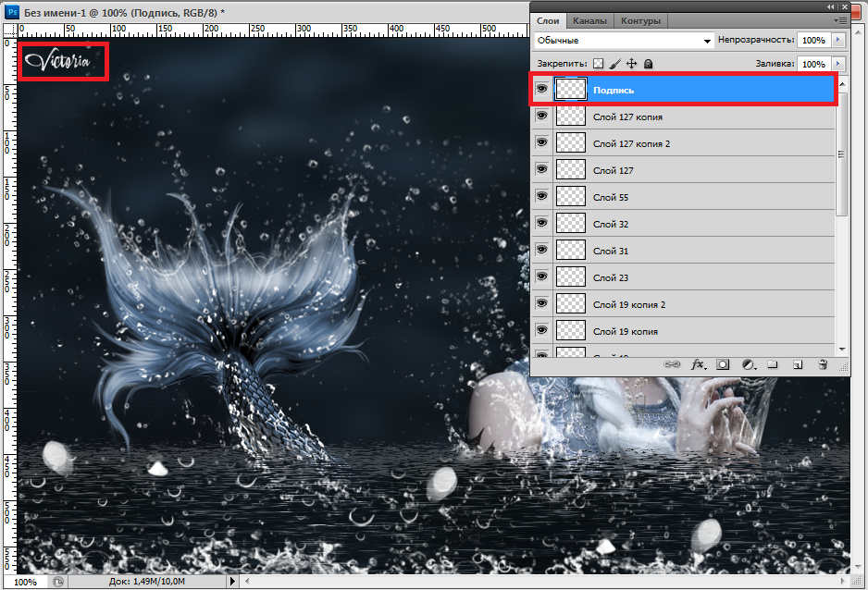The width and height of the screenshot is (868, 590).
Task: Click the Photoshop Ps document icon
Action: [12, 12]
